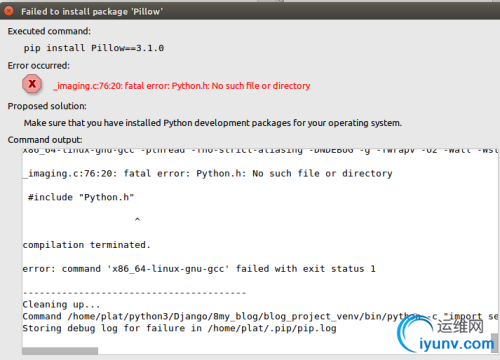The height and width of the screenshot is (360, 500).
Task: Click the 'pip install Pillow==3.1.0' command text
Action: [94, 48]
